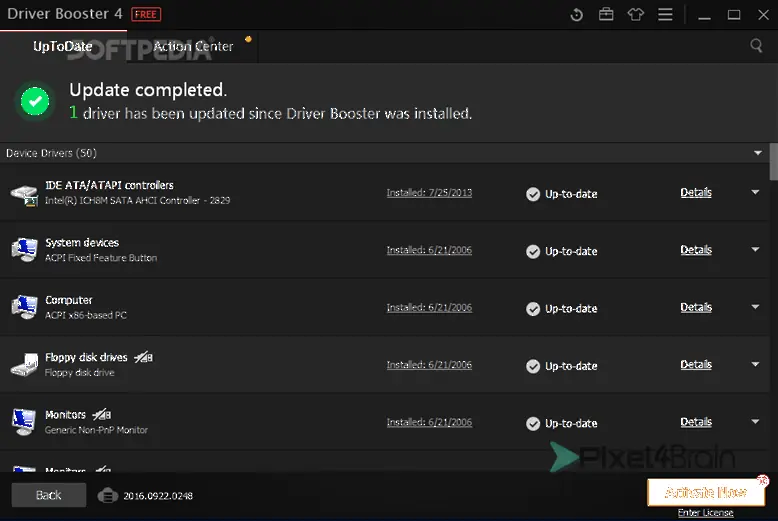This screenshot has width=778, height=521.
Task: Click Installed date link for Floppy disk drives
Action: coord(429,365)
